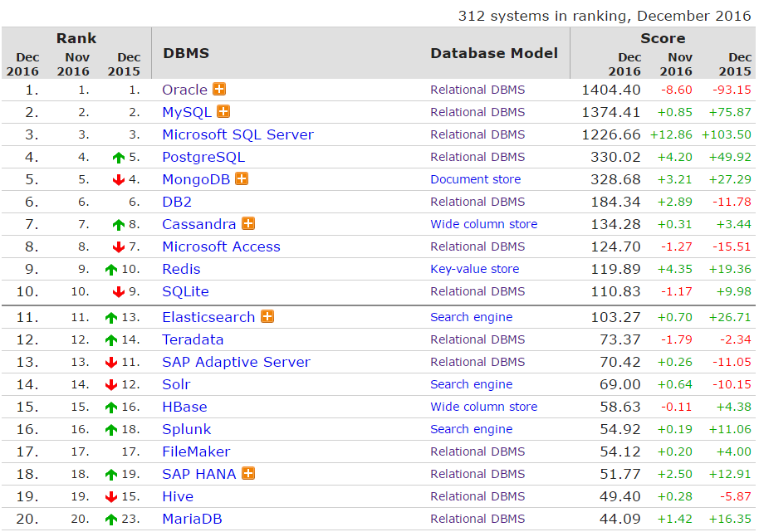Click the 'Database Model' column header
The image size is (759, 532).
494,53
